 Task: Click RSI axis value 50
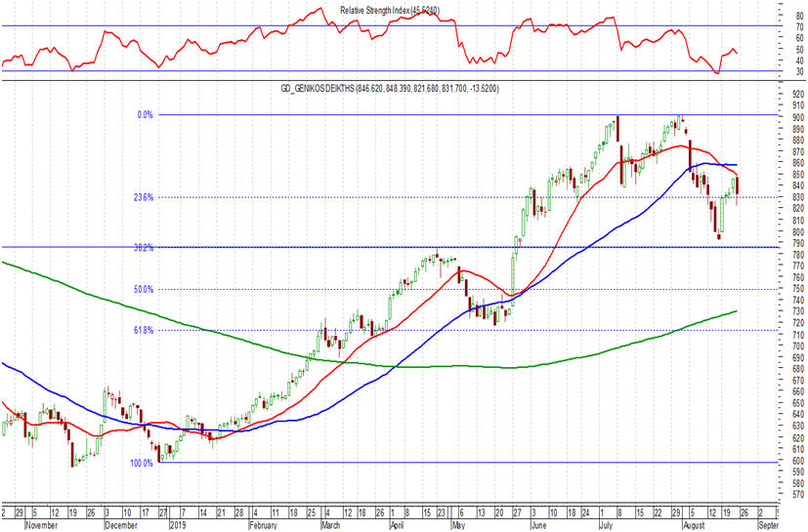click(x=800, y=50)
